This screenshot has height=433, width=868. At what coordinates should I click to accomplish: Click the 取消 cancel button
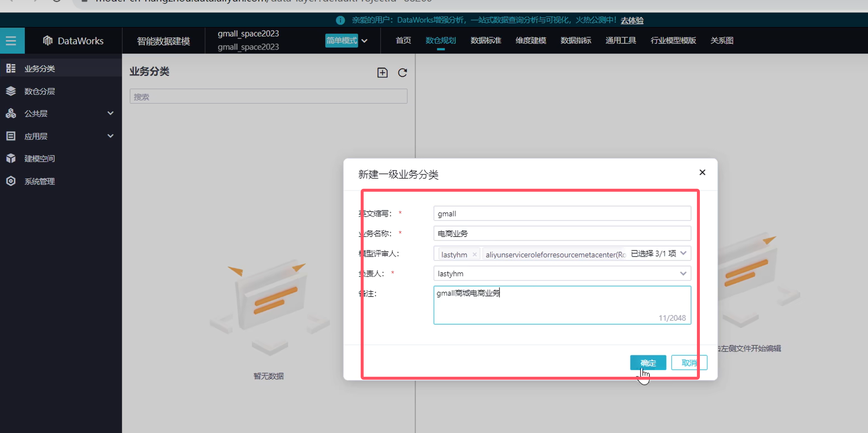click(x=689, y=363)
